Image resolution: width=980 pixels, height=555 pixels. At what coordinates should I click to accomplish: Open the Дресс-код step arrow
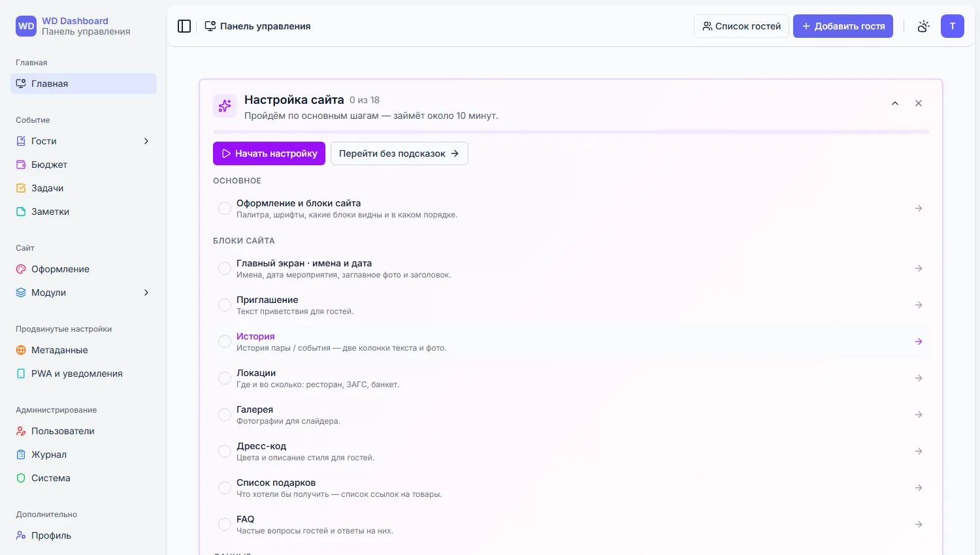(x=919, y=451)
